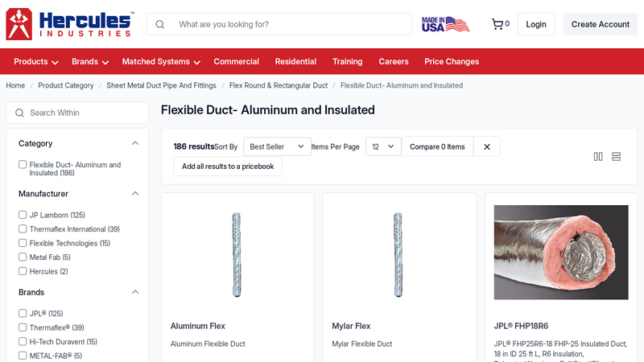Open the shopping cart icon

[x=497, y=24]
